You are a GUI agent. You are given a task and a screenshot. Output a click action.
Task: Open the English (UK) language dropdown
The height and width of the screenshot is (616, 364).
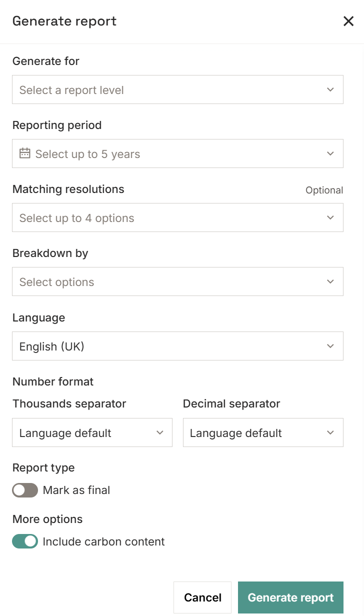pyautogui.click(x=177, y=346)
